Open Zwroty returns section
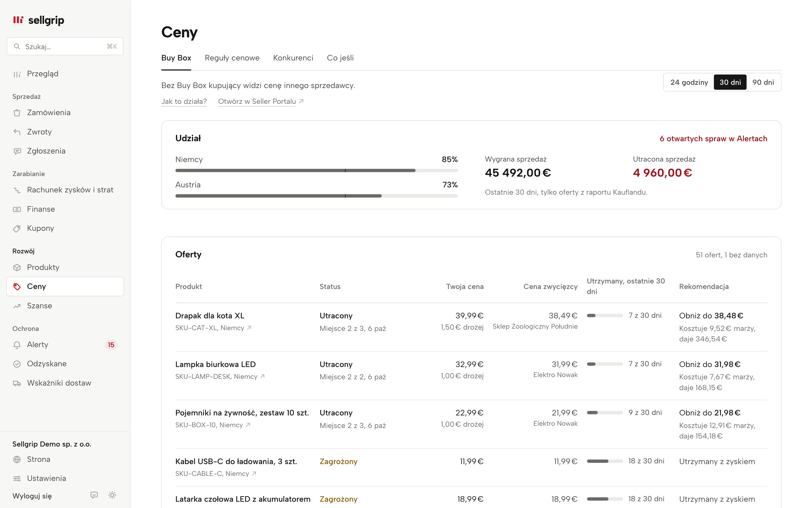This screenshot has width=812, height=508. click(x=65, y=132)
